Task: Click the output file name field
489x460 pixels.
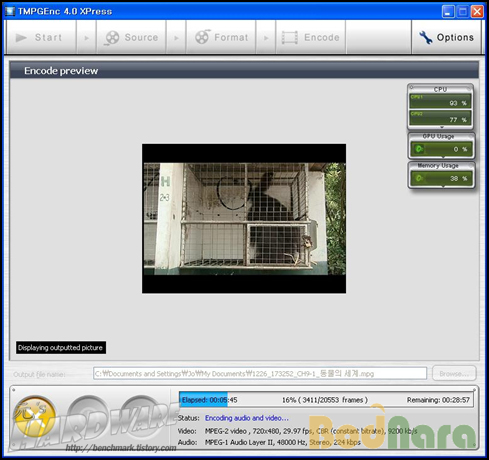Action: click(260, 374)
